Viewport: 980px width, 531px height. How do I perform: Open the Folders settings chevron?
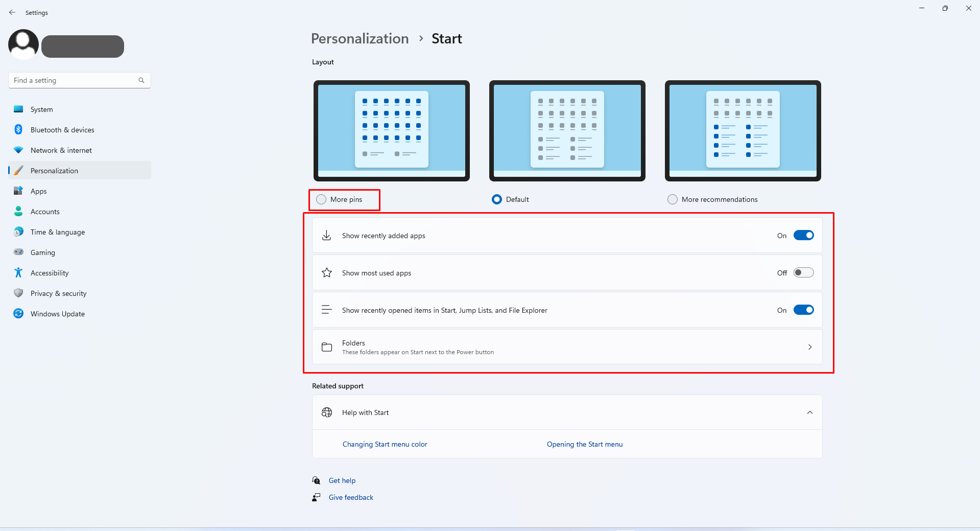click(x=809, y=347)
